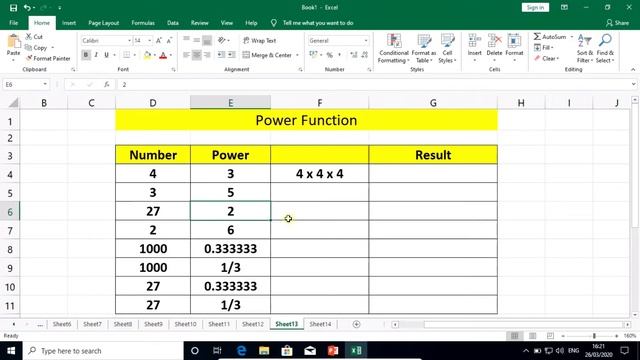
Task: Click the Undo arrow icon
Action: pos(27,7)
